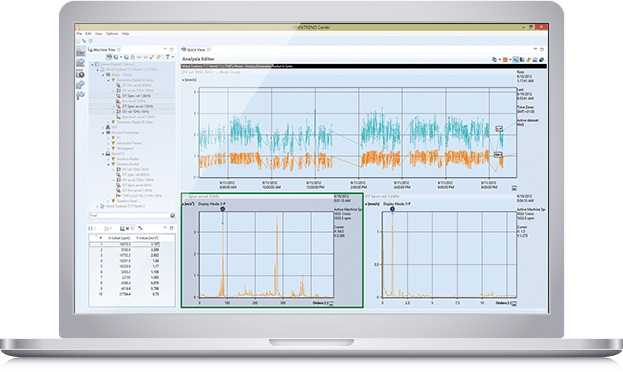Open the dropdown arrow beside the refresh icon
623x372 pixels.
(x=121, y=57)
